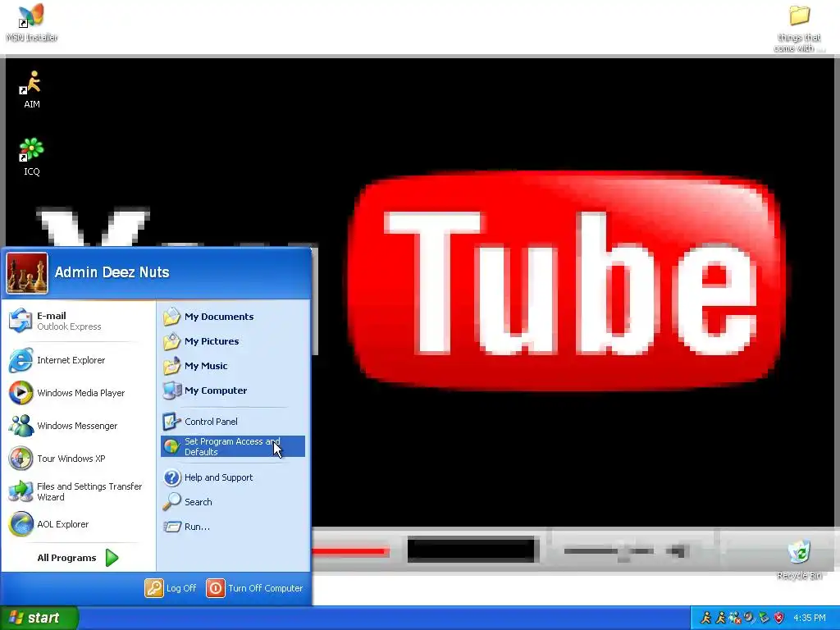Click the Turn Off Computer button
Viewport: 840px width, 630px height.
[254, 588]
